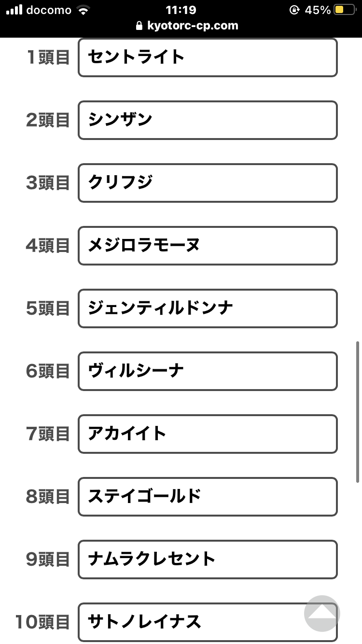Tap the battery icon in status bar
Image resolution: width=362 pixels, height=644 pixels.
[345, 10]
